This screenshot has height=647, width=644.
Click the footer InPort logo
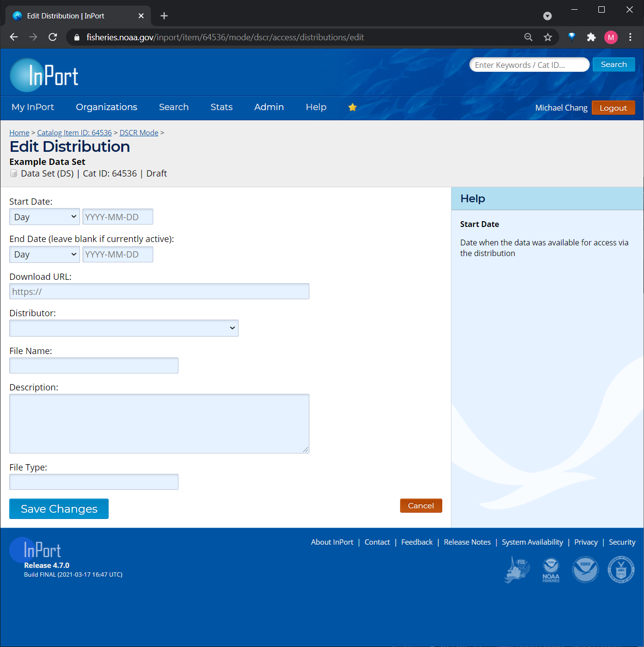pos(35,550)
